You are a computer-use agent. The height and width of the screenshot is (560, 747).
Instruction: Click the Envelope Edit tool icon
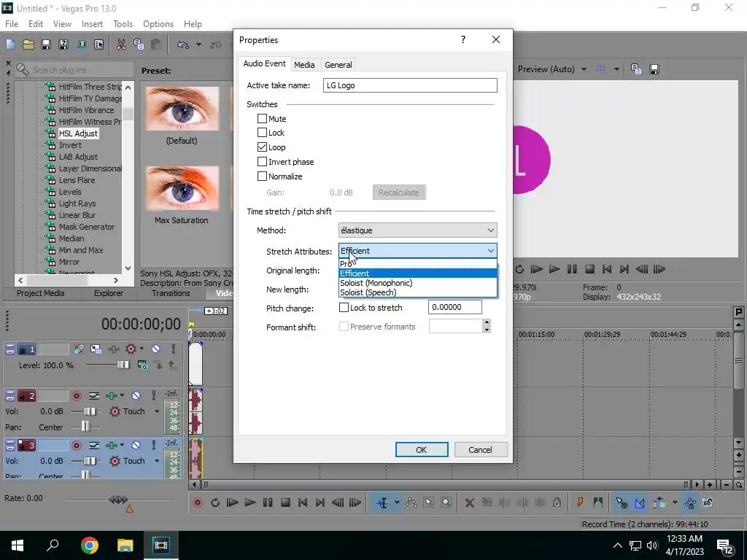pyautogui.click(x=411, y=502)
